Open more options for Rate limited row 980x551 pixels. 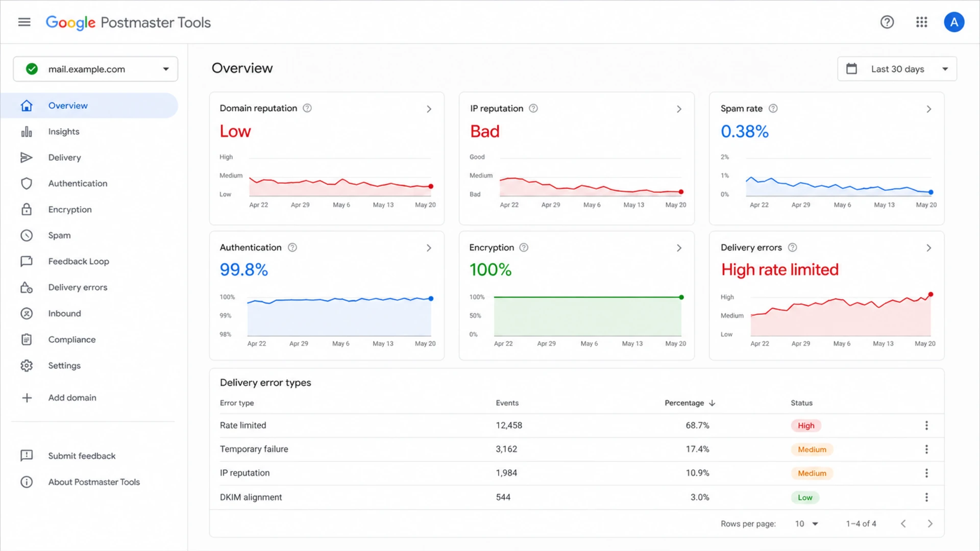[926, 425]
